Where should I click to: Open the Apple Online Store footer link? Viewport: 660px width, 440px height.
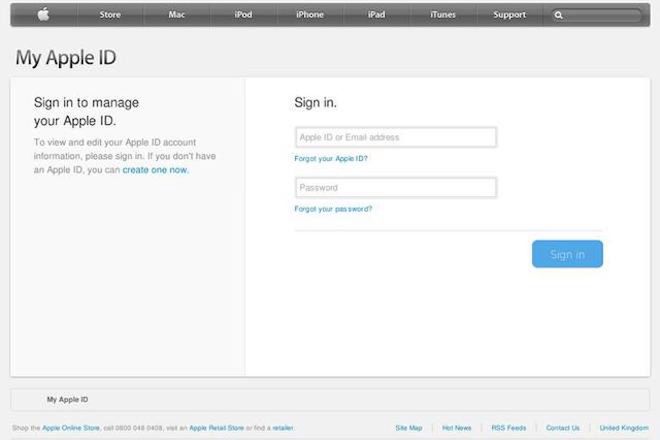(71, 428)
